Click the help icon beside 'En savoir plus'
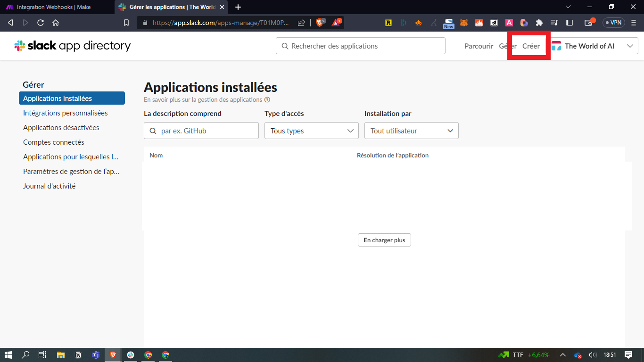Image resolution: width=644 pixels, height=362 pixels. (x=267, y=100)
